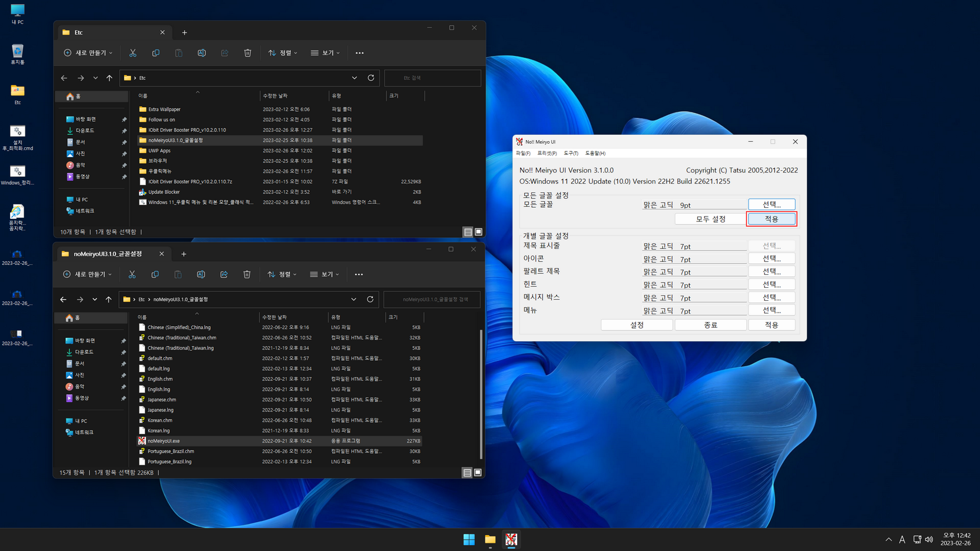Screen dimensions: 980x551
Task: Open the 도움말(H) menu in No!! Meiryo UI
Action: (595, 153)
